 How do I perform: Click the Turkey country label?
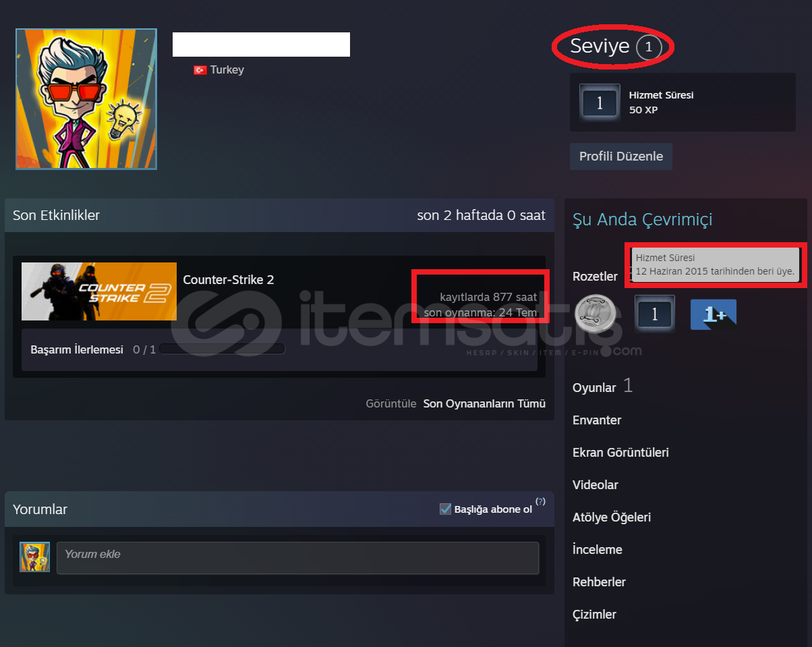tap(227, 70)
